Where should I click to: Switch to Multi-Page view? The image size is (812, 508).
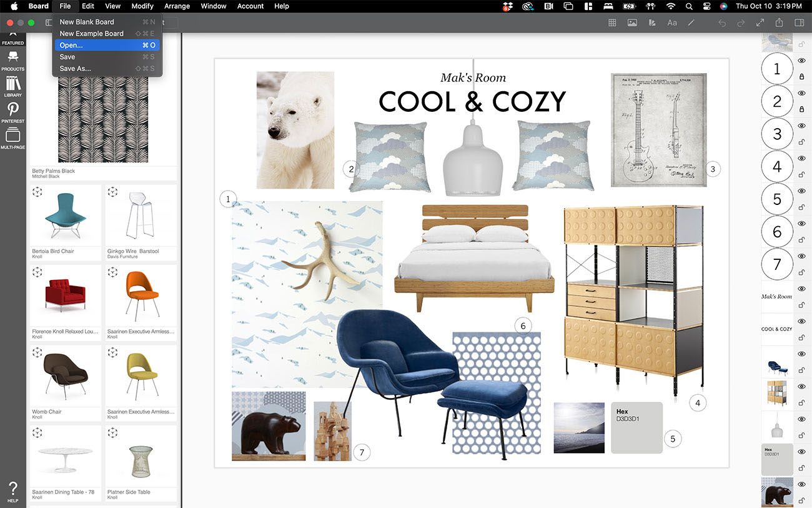click(x=12, y=138)
